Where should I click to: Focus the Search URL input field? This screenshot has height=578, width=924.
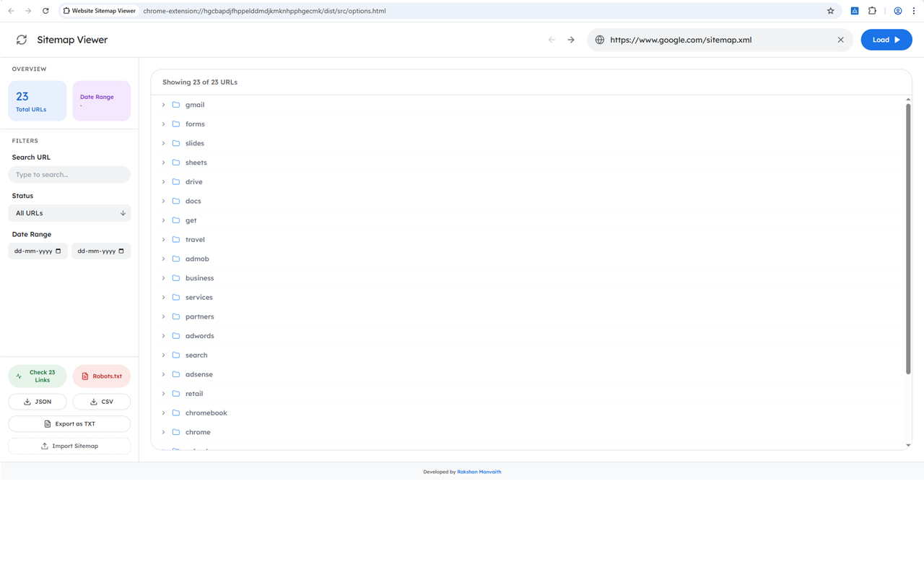[69, 174]
